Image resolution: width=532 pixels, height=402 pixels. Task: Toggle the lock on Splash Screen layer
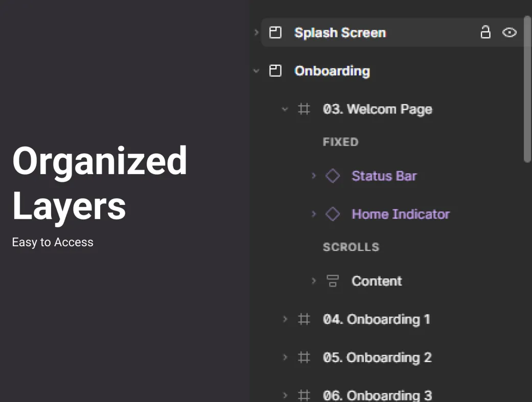click(x=485, y=33)
